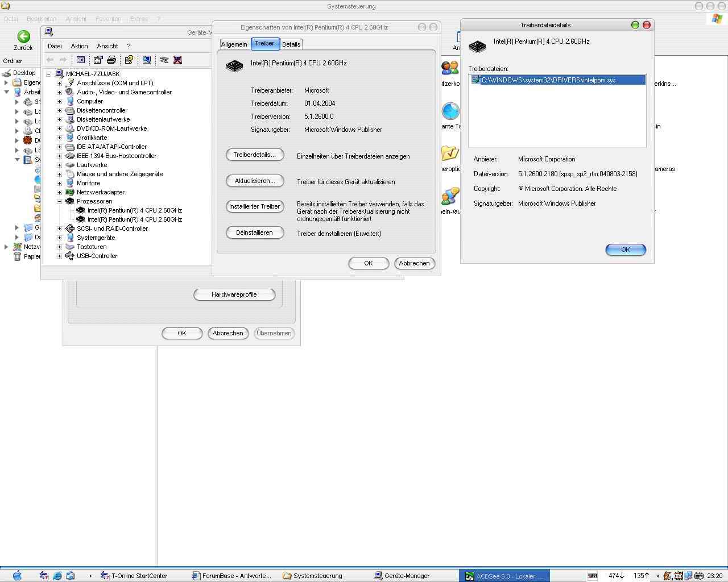Screen dimensions: 728x582
Task: Click the Treiberdetails... button
Action: pyautogui.click(x=255, y=155)
